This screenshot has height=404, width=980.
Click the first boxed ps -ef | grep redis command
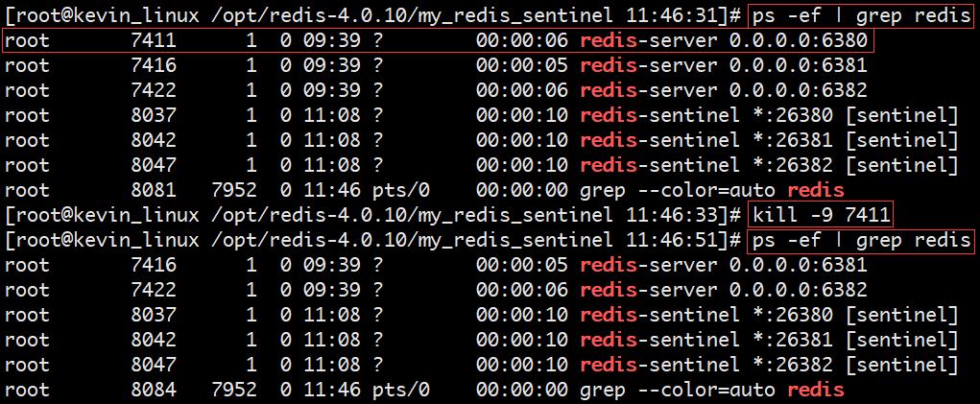coord(861,15)
